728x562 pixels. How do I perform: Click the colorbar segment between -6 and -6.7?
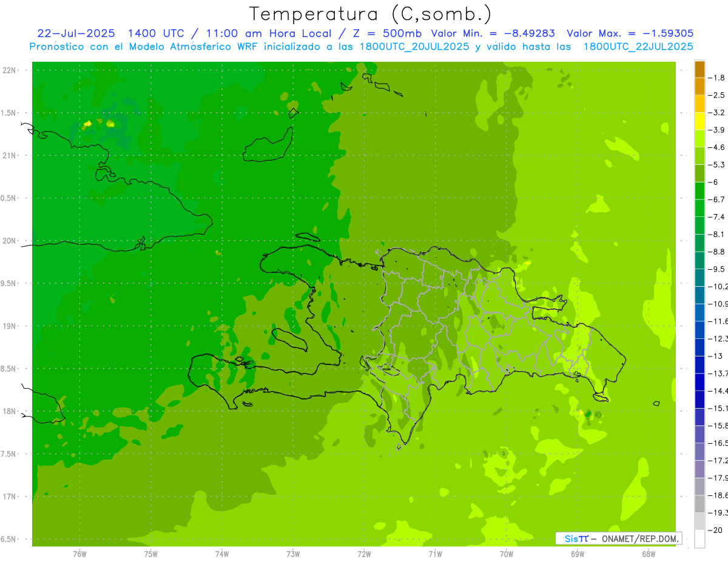[699, 191]
